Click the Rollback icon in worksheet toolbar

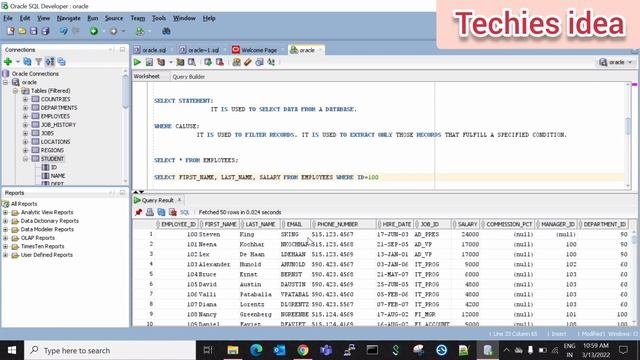[220, 62]
